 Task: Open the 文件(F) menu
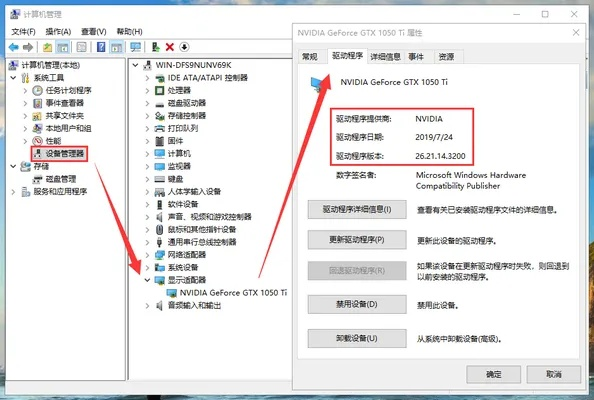(23, 31)
